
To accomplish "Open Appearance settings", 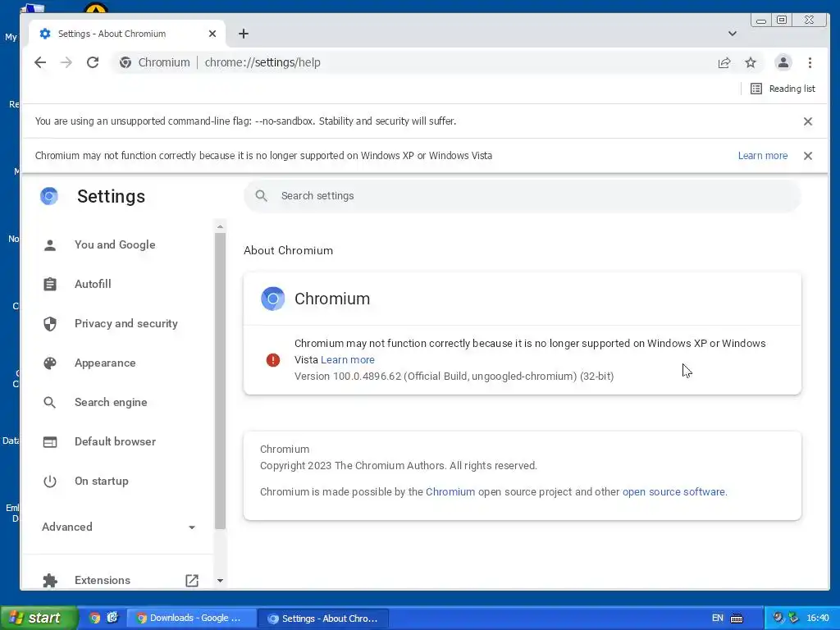I will [105, 363].
